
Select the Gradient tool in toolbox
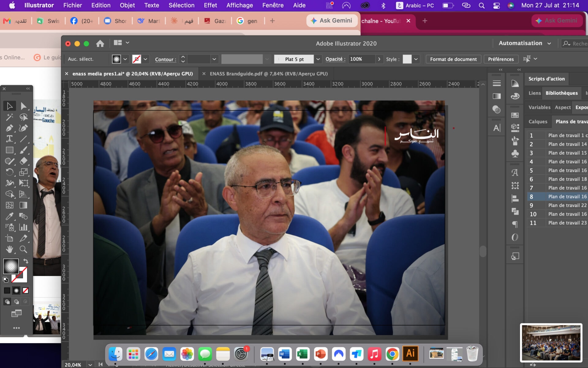(x=23, y=205)
